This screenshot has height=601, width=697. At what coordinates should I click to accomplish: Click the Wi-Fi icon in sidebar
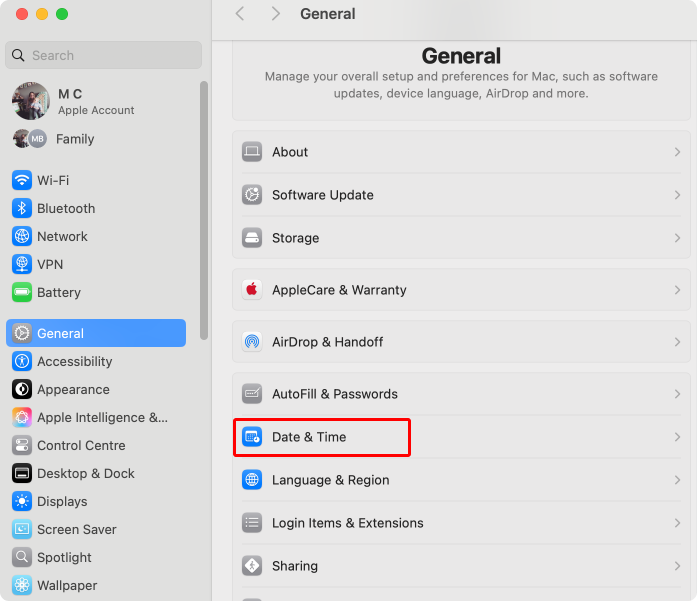22,180
